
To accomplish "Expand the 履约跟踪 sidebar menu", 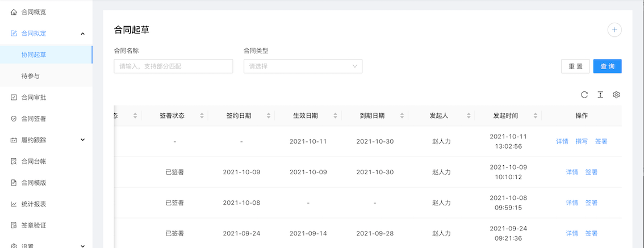I will 83,140.
